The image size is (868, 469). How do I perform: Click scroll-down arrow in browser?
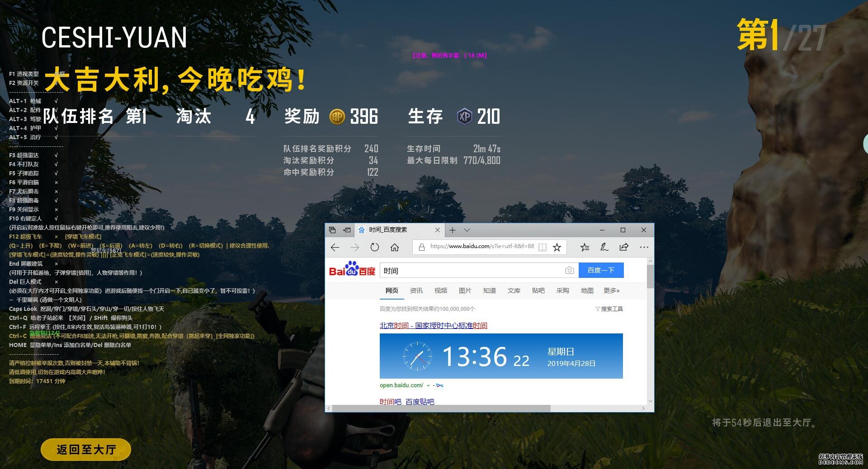[x=651, y=401]
